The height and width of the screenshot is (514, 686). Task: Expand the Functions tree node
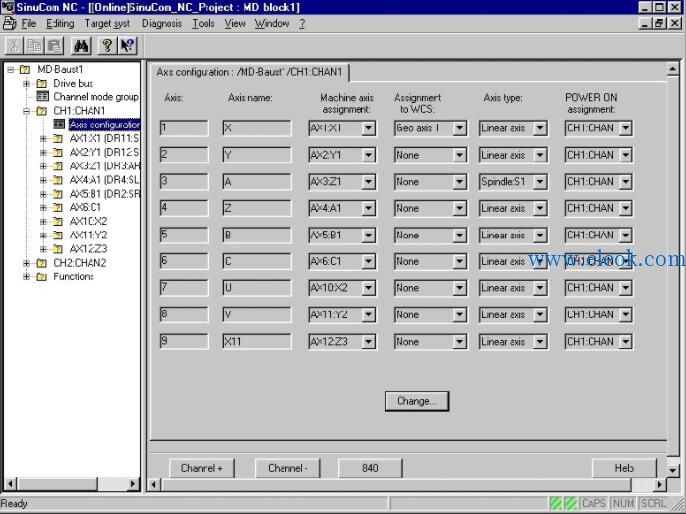click(x=27, y=277)
